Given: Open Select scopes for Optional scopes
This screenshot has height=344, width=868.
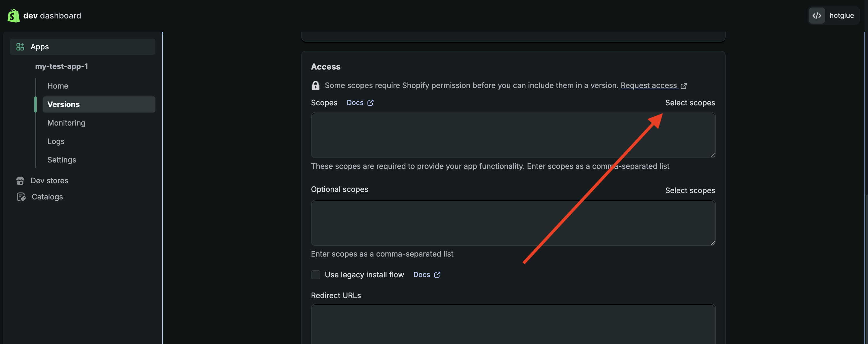Looking at the screenshot, I should 690,190.
